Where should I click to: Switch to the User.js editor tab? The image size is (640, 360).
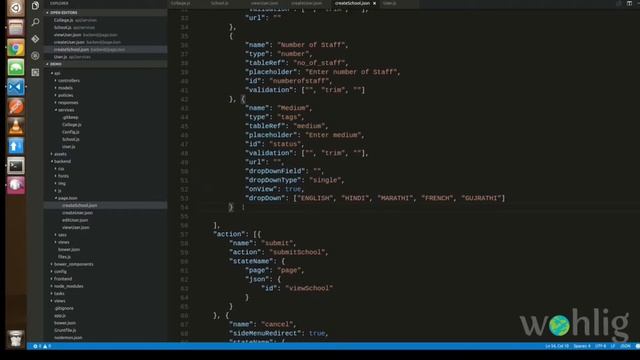[389, 3]
